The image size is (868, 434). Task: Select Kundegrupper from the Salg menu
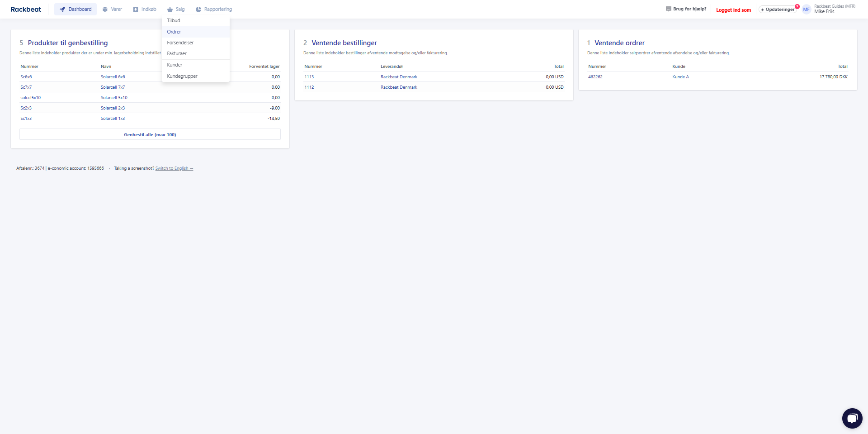coord(196,76)
